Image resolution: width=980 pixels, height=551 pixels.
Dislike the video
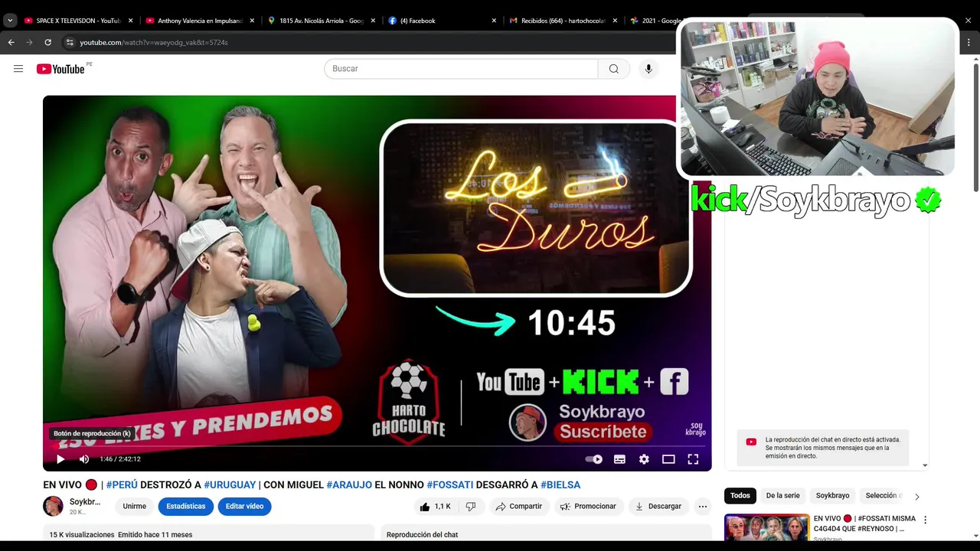point(471,507)
